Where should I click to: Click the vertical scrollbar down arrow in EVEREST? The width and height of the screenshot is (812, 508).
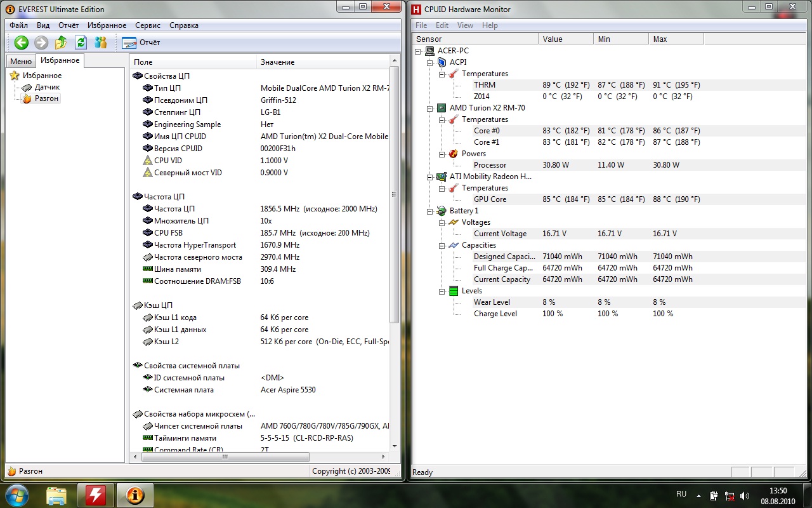[395, 446]
